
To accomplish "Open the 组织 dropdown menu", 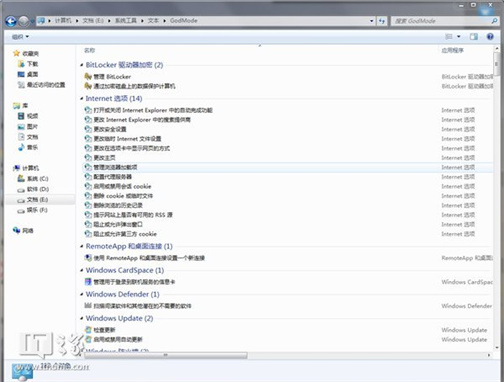I will coord(20,37).
